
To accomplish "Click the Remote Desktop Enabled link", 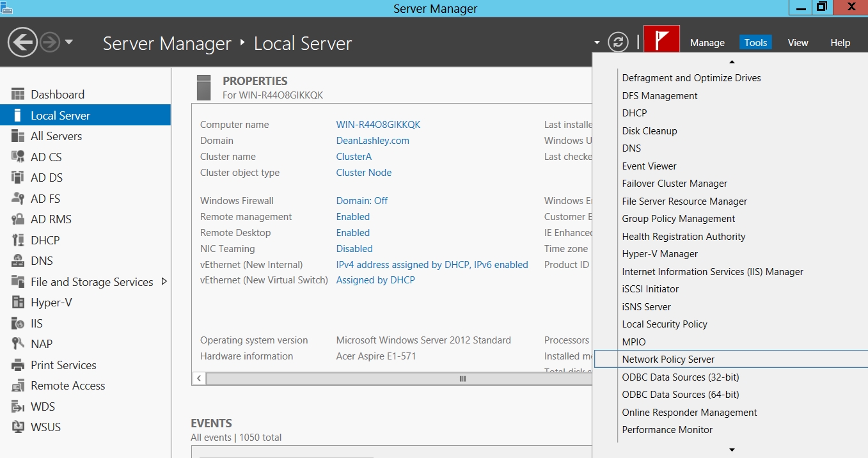I will coord(352,233).
